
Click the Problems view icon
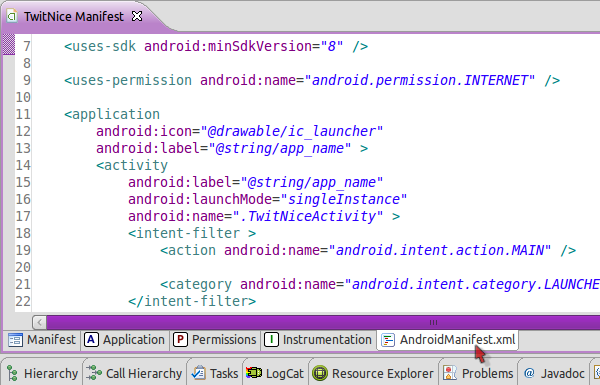(x=450, y=373)
